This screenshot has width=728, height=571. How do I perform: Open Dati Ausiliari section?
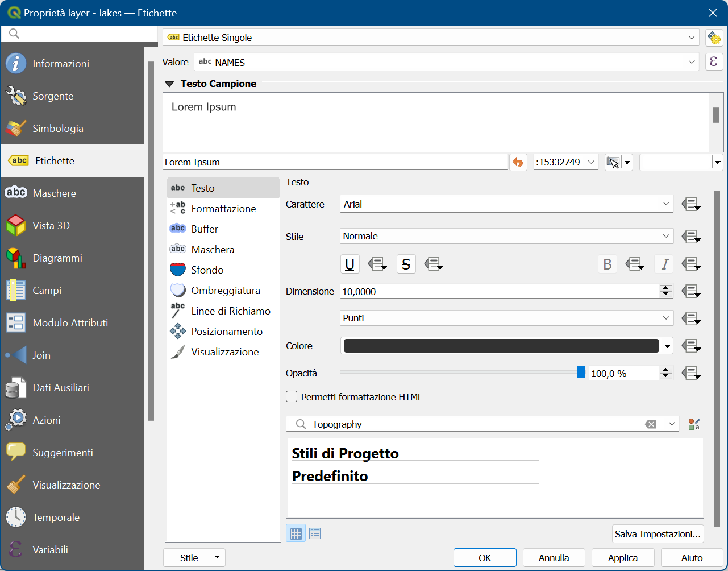(72, 388)
